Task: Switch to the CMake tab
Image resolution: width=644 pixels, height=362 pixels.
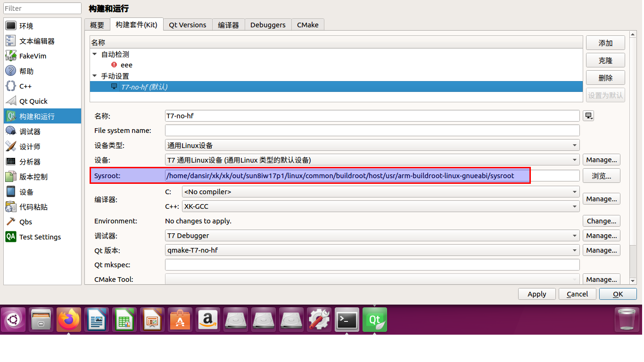Action: click(x=307, y=25)
